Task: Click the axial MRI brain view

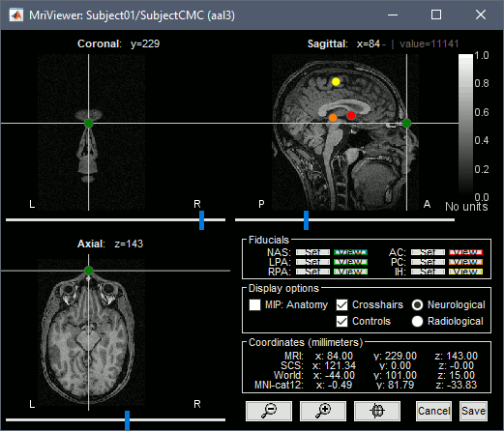Action: point(91,332)
